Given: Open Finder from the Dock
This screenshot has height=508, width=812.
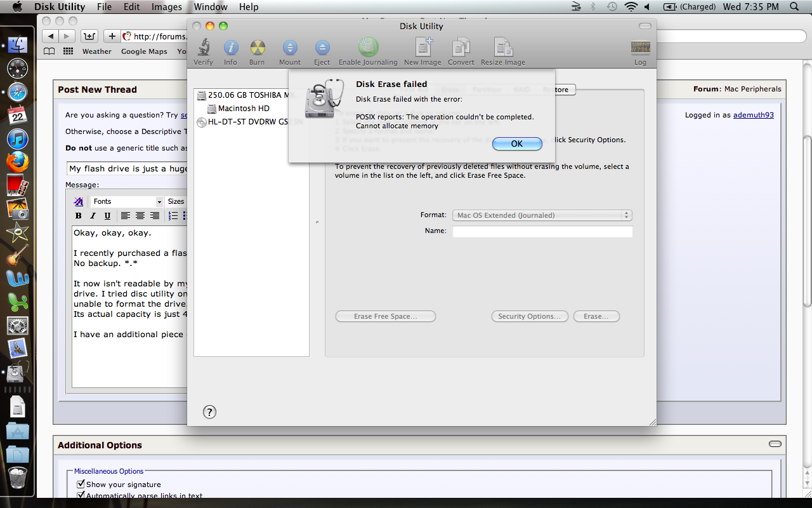Looking at the screenshot, I should (x=18, y=44).
